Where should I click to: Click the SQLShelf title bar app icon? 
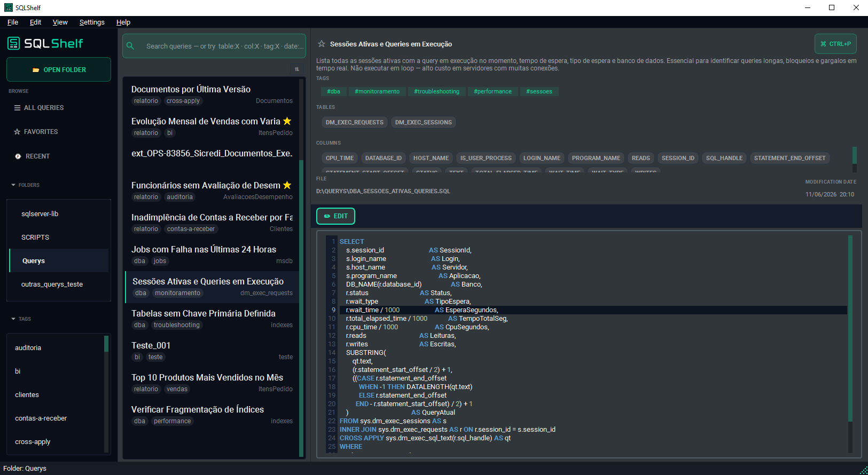8,7
